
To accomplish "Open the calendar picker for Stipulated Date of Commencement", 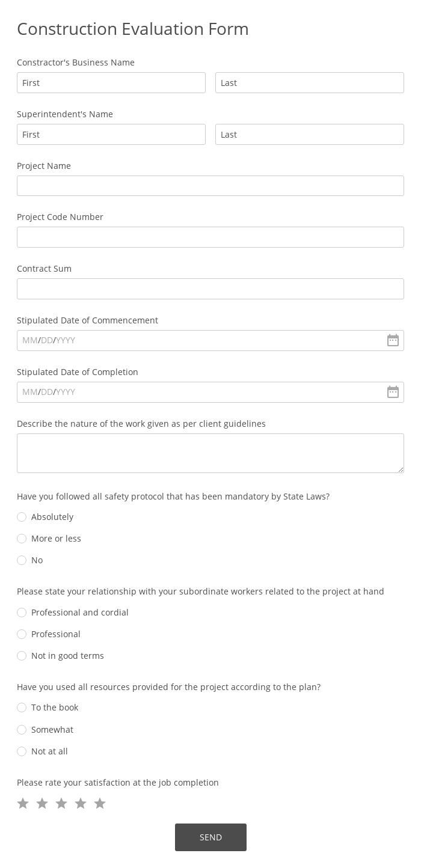I will pyautogui.click(x=393, y=340).
